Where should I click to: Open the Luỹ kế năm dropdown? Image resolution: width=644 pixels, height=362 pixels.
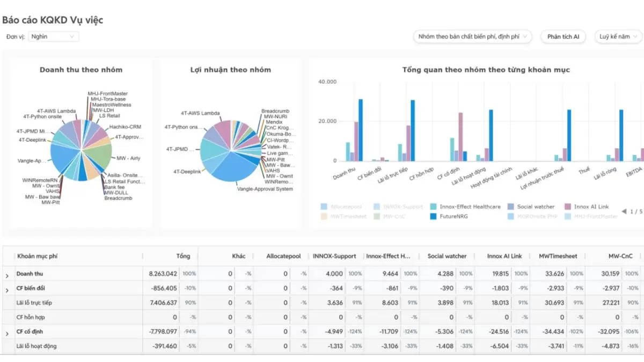coord(618,36)
